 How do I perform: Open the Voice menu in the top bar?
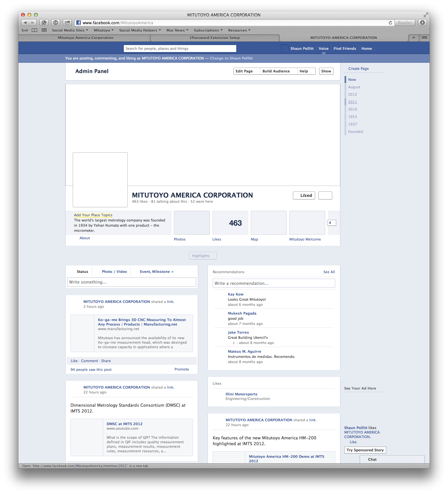point(323,48)
